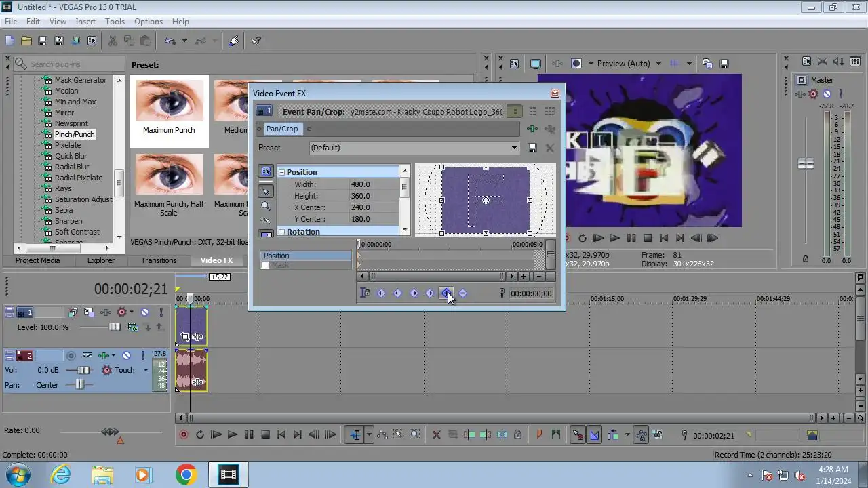The height and width of the screenshot is (488, 868).
Task: Click the First Keyframe button
Action: point(381,293)
